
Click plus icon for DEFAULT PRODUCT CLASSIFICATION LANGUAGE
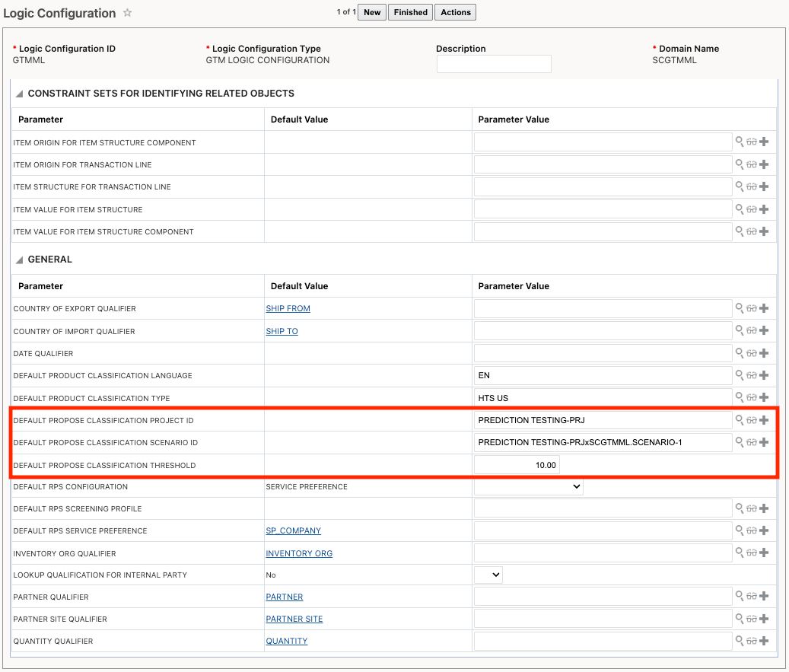click(764, 375)
